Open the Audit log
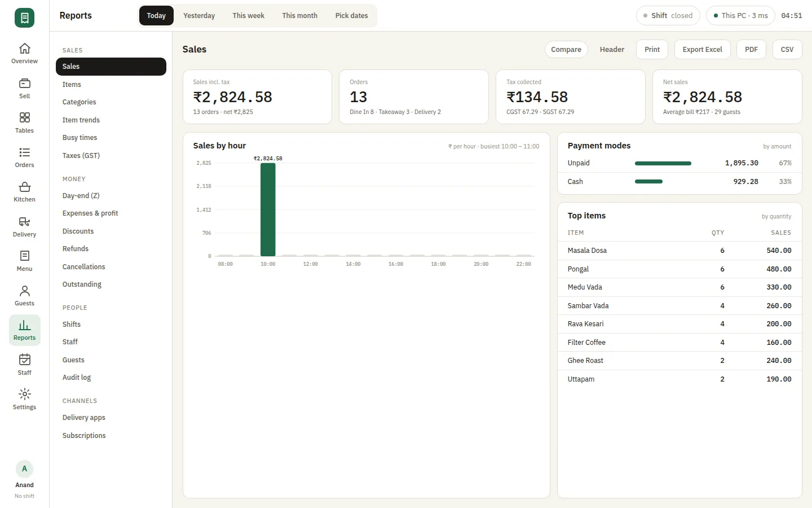Viewport: 812px width, 508px height. pyautogui.click(x=111, y=378)
